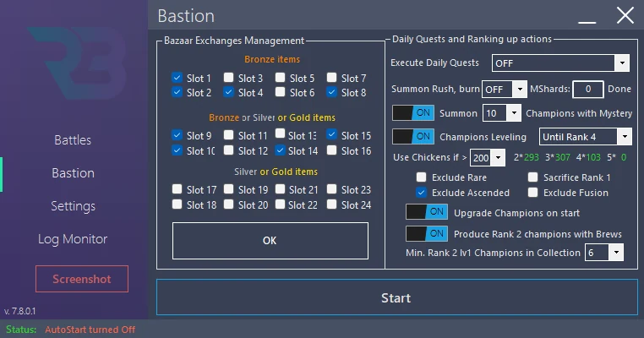
Task: Open the Summon Rush burn dropdown
Action: point(505,89)
